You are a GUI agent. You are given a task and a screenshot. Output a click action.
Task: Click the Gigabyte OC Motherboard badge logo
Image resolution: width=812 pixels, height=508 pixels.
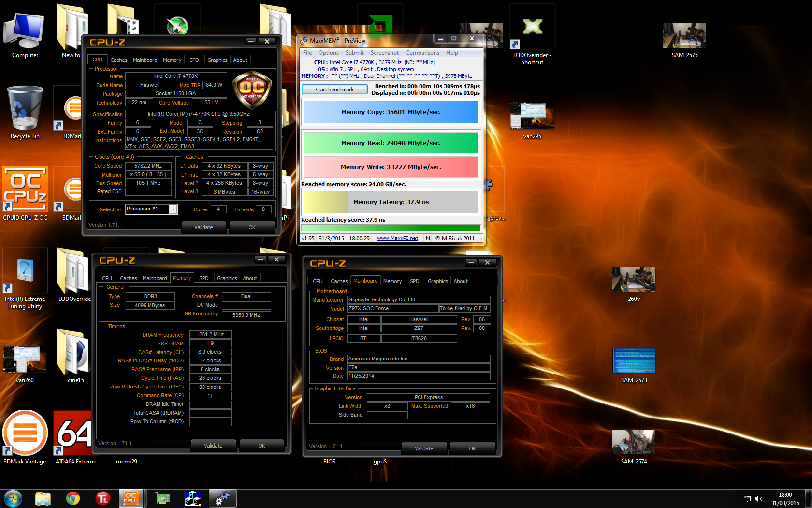(x=252, y=90)
